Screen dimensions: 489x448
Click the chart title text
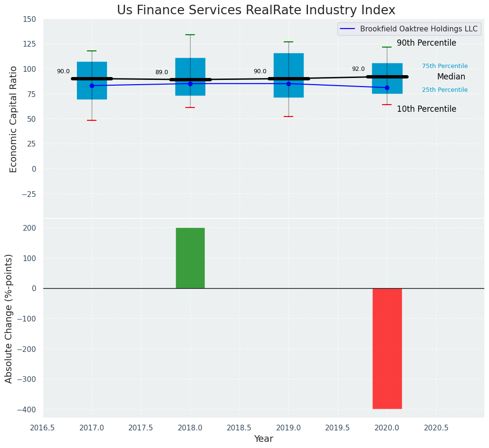pos(256,10)
